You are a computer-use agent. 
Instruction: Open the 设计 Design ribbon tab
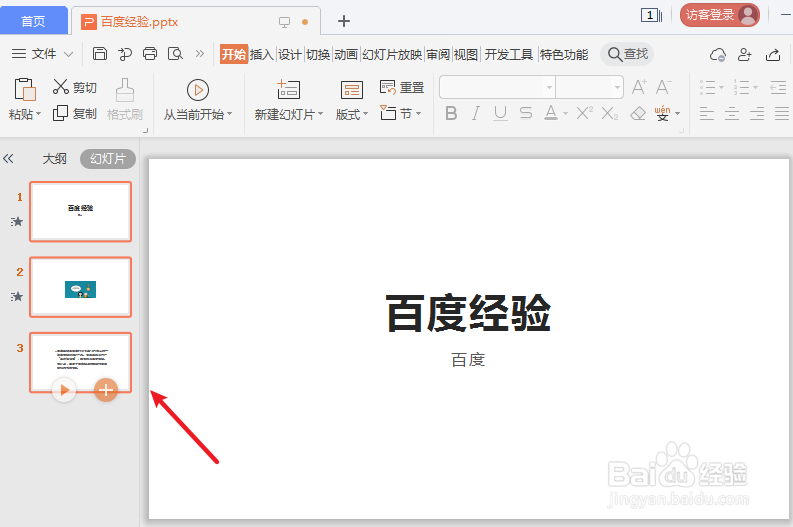tap(290, 54)
